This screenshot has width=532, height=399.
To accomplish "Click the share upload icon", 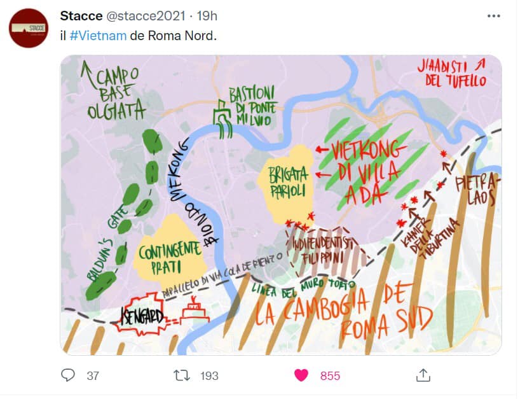I will pos(423,375).
